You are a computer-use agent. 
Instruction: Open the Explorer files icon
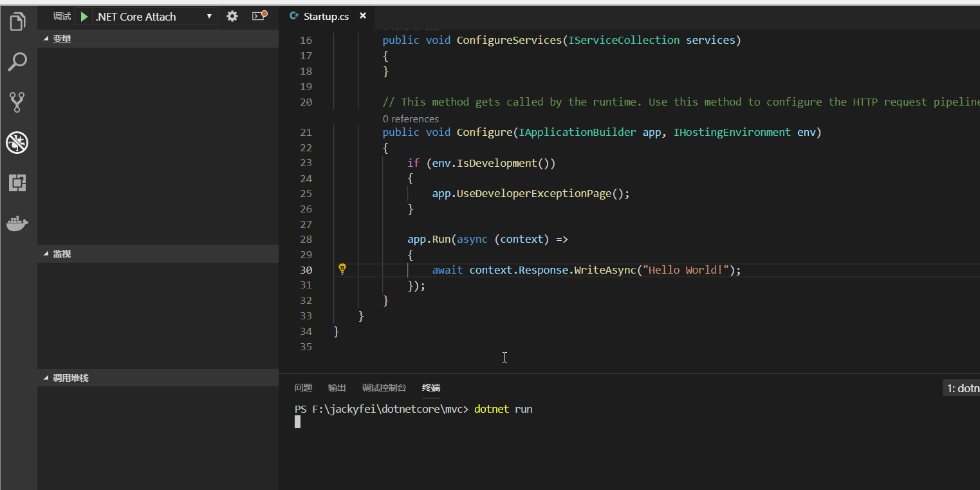click(18, 22)
